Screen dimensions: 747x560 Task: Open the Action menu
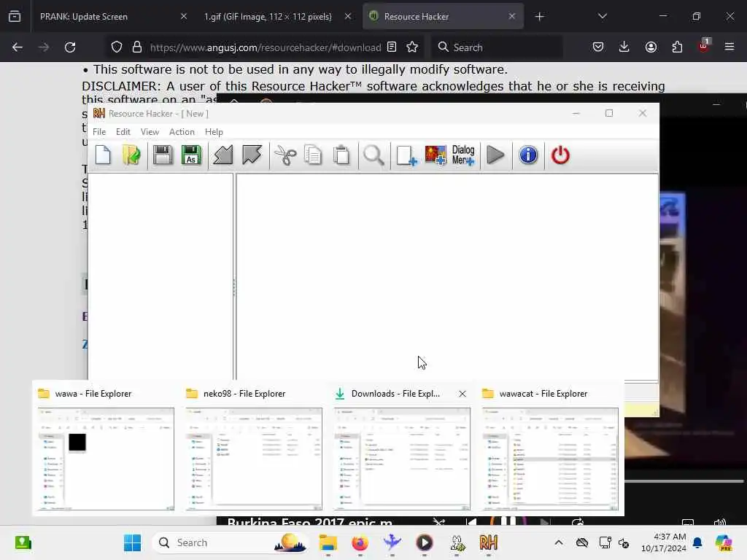(182, 132)
